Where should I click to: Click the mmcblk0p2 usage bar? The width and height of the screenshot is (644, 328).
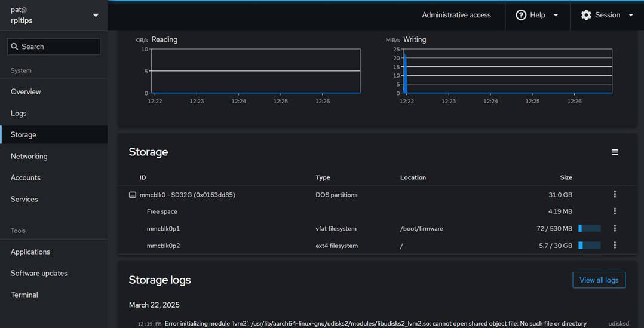pos(589,245)
